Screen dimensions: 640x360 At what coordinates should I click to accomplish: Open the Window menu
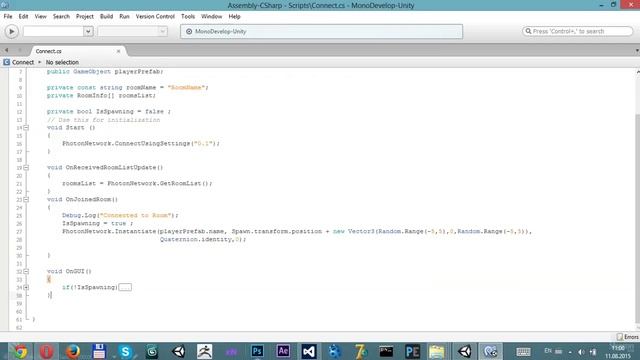(x=211, y=16)
